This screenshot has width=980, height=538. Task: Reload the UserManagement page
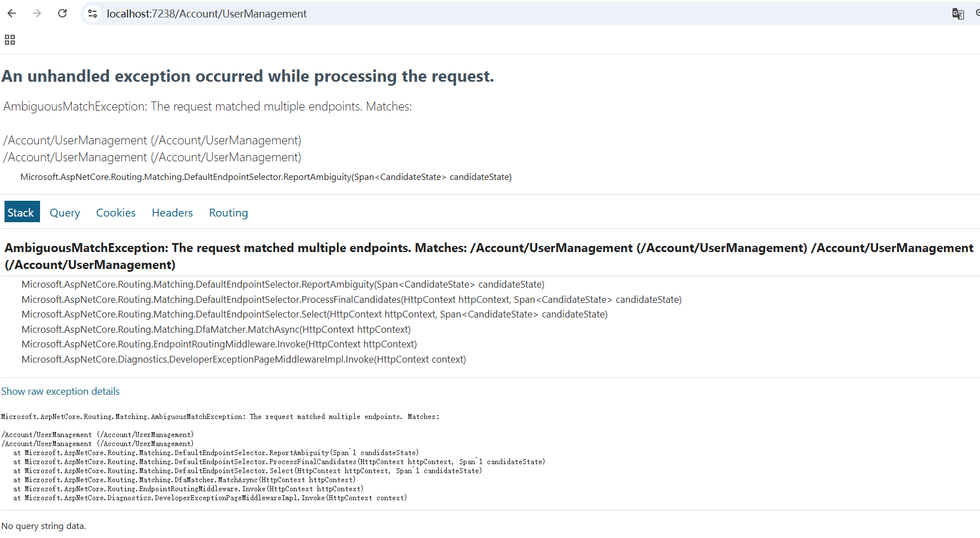coord(63,14)
